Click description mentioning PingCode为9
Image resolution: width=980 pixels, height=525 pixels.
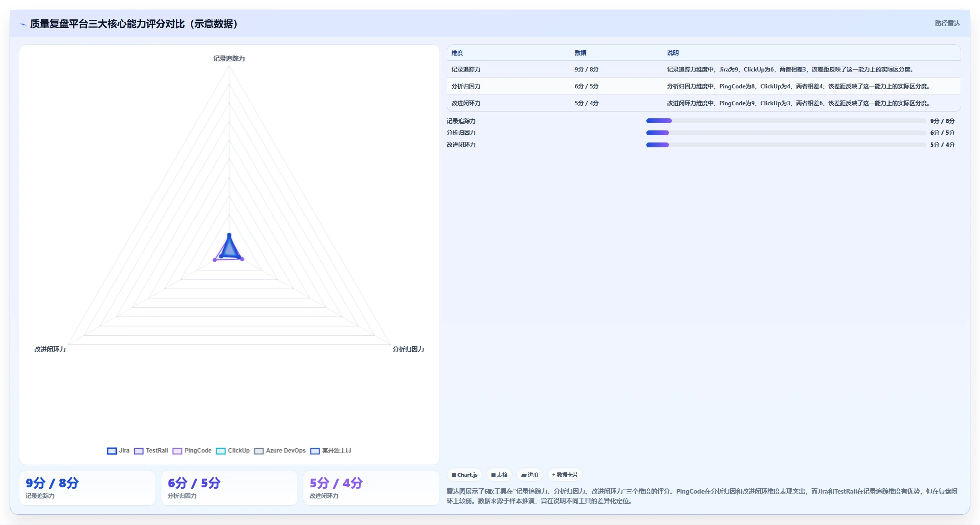(x=798, y=103)
